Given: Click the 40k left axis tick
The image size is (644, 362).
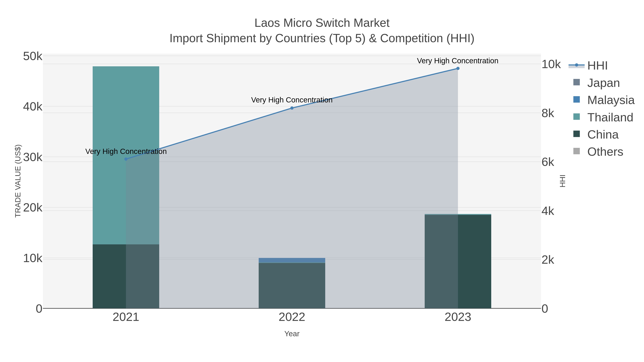Looking at the screenshot, I should [33, 107].
